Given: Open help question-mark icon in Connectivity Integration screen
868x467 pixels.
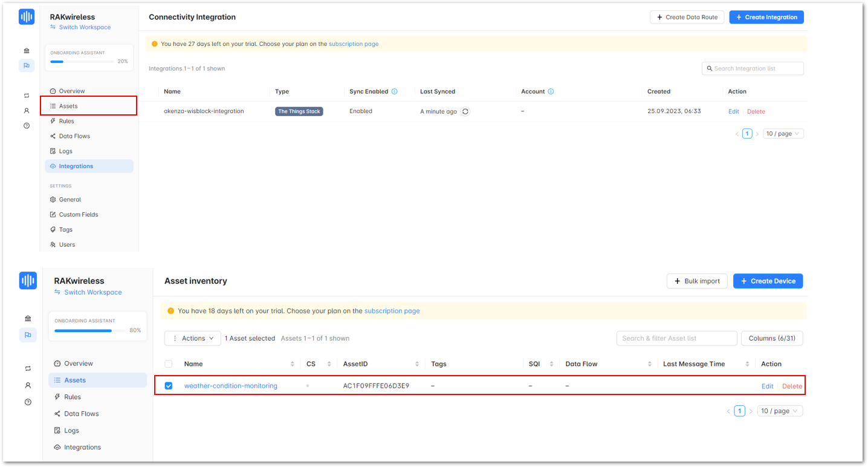Looking at the screenshot, I should click(x=27, y=126).
